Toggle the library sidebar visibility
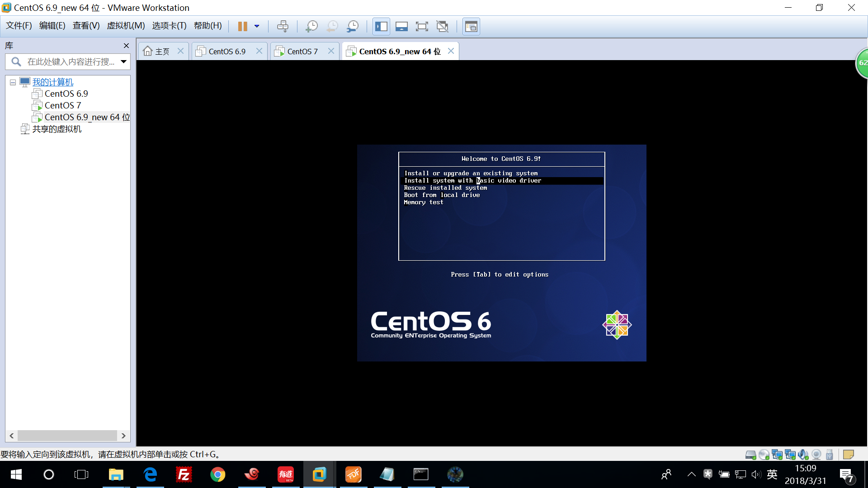 (x=381, y=26)
